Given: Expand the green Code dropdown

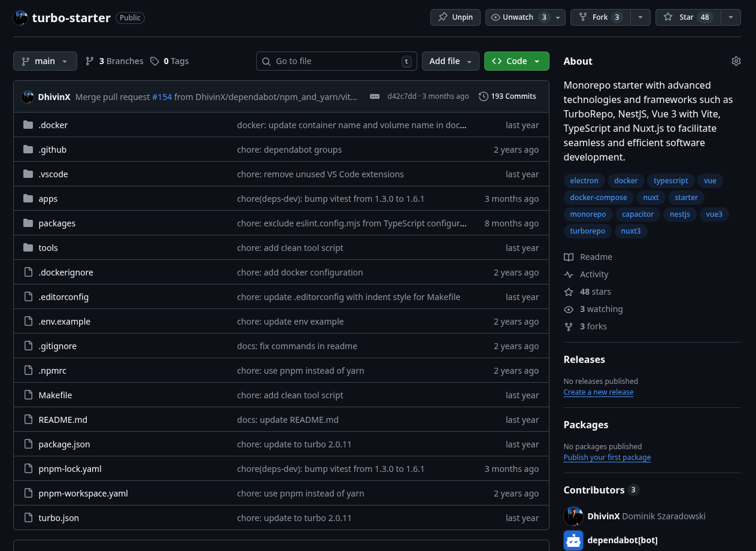Looking at the screenshot, I should 516,61.
